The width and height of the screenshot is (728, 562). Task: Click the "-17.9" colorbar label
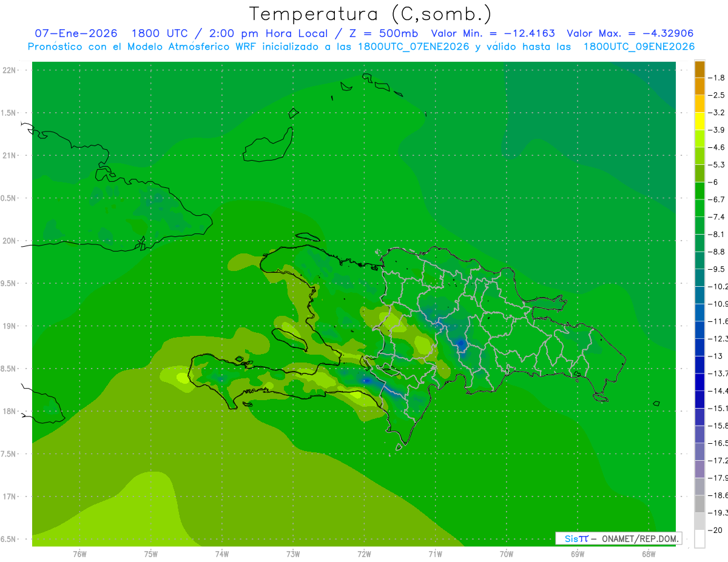tap(718, 478)
